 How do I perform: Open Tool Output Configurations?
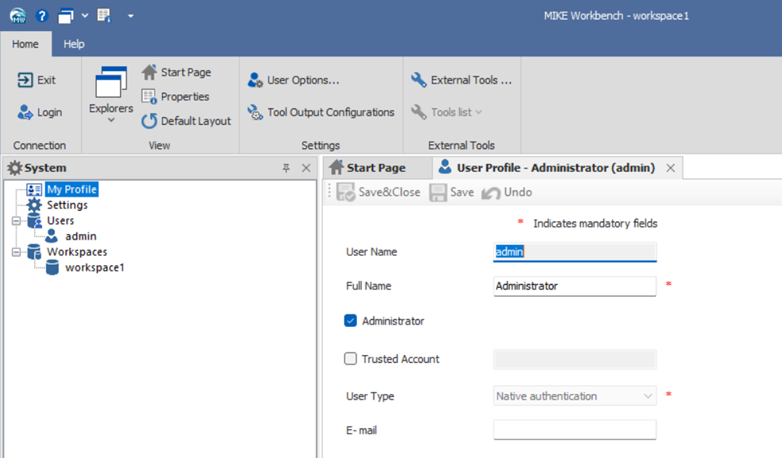[321, 112]
